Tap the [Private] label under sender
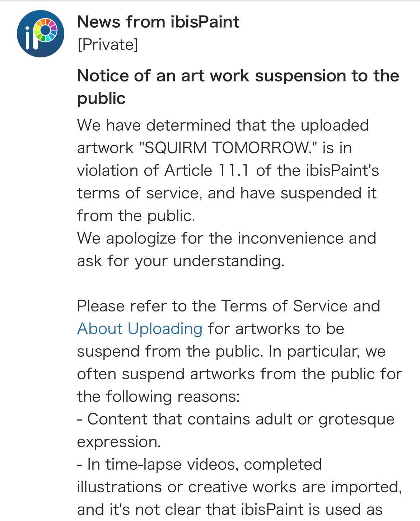The image size is (420, 521). (x=108, y=45)
